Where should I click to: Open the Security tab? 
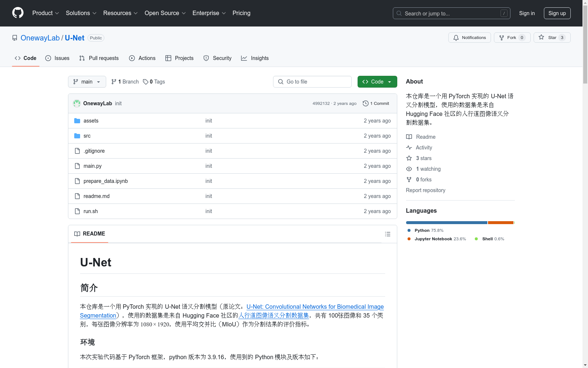218,58
